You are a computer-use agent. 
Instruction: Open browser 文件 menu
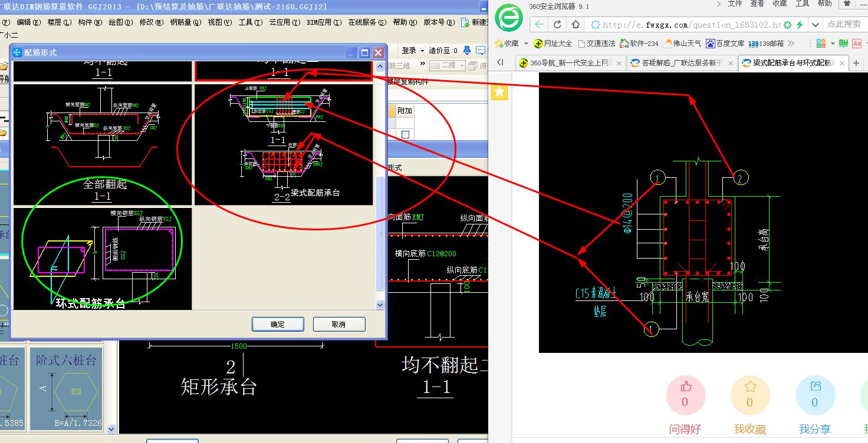tap(735, 4)
